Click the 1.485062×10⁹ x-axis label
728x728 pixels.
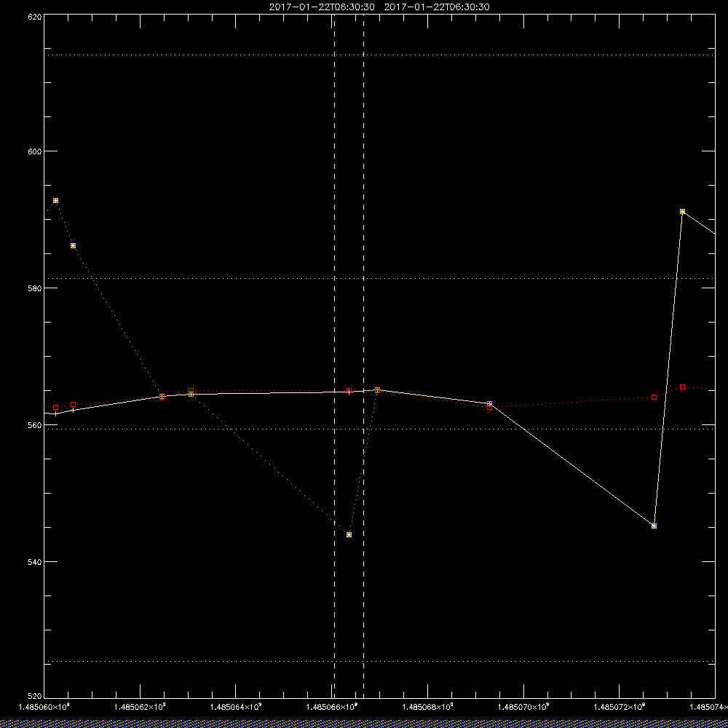[141, 707]
